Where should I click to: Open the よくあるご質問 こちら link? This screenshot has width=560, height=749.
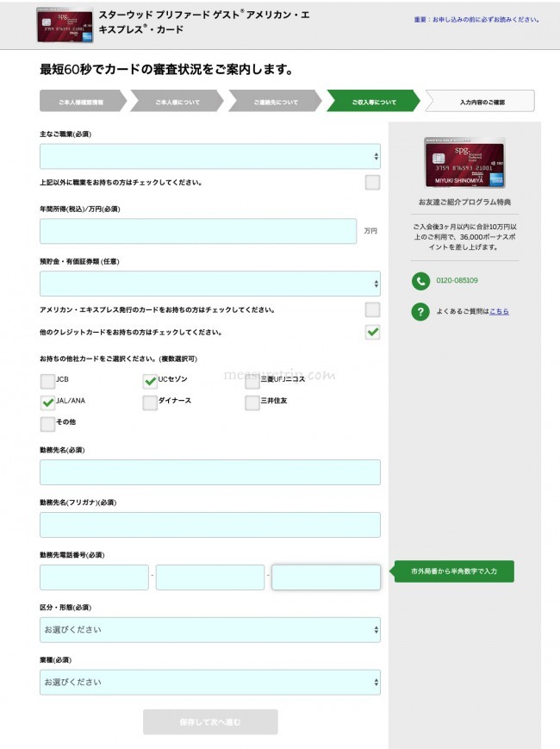(499, 311)
